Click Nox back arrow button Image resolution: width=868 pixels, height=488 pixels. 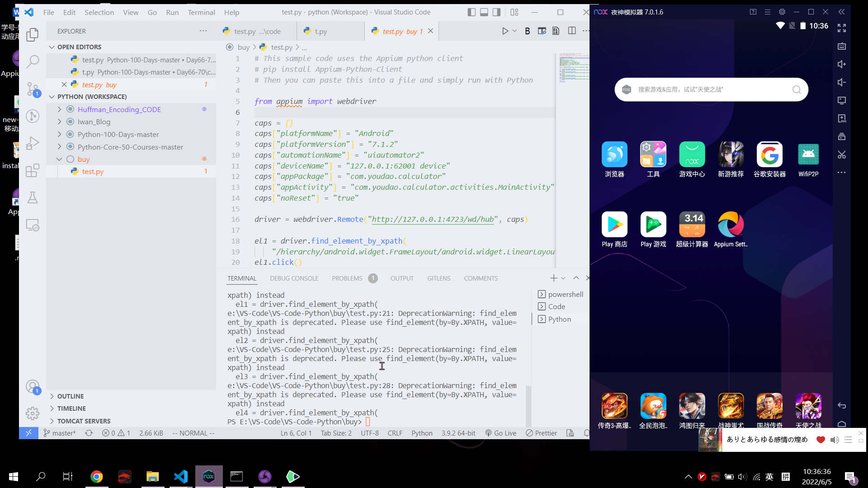[841, 405]
